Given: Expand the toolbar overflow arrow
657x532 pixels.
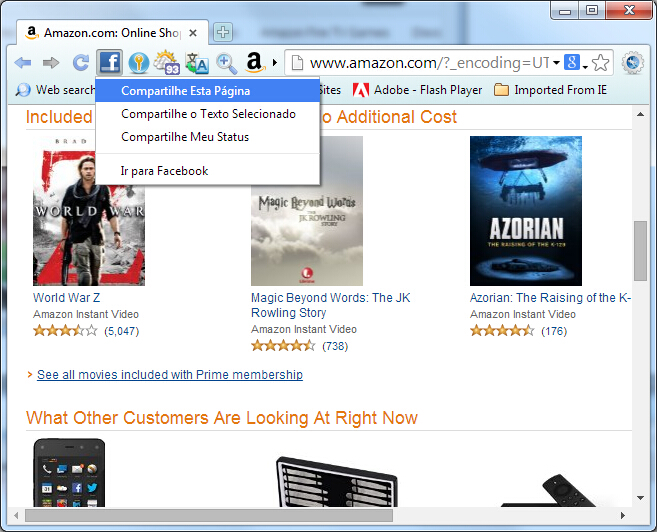Looking at the screenshot, I should pyautogui.click(x=275, y=63).
